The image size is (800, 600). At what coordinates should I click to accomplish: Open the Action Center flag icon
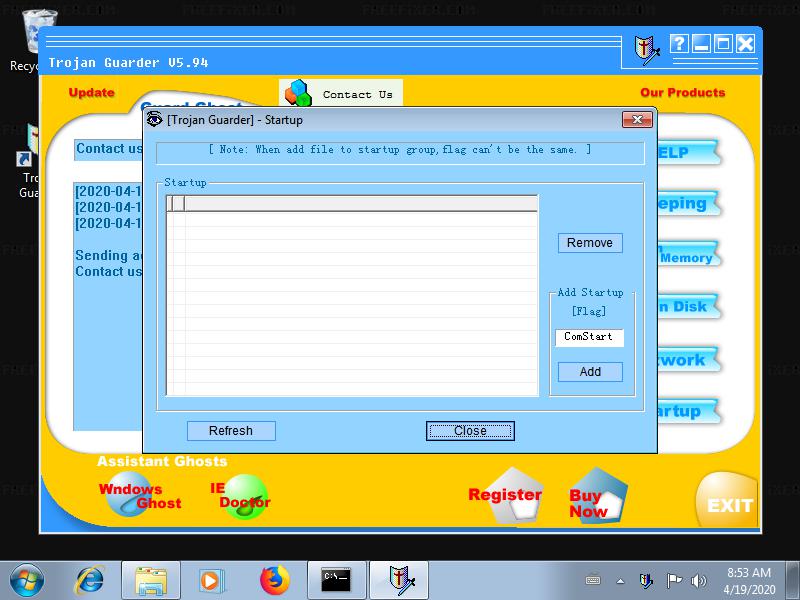(673, 581)
